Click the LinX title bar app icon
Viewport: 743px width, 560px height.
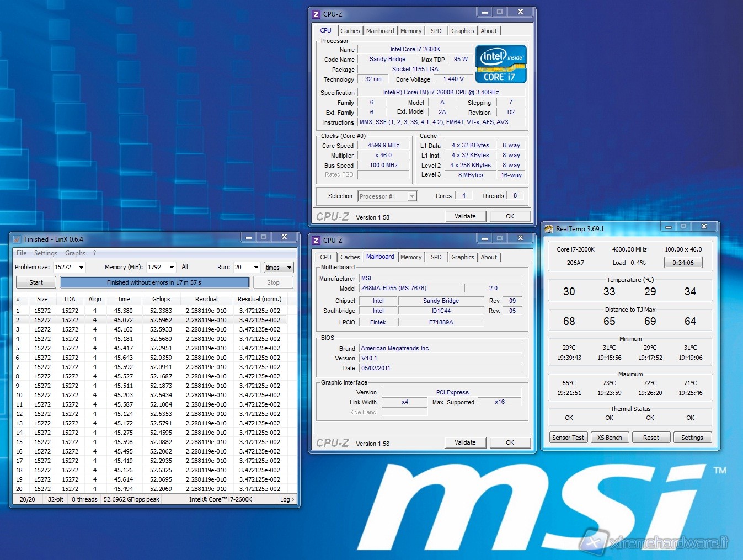coord(17,239)
